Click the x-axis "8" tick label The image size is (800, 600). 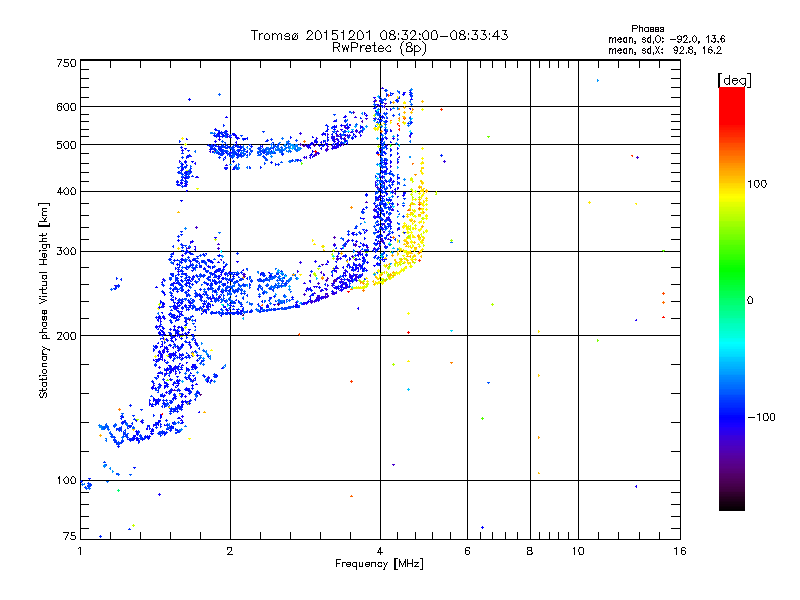coord(530,551)
